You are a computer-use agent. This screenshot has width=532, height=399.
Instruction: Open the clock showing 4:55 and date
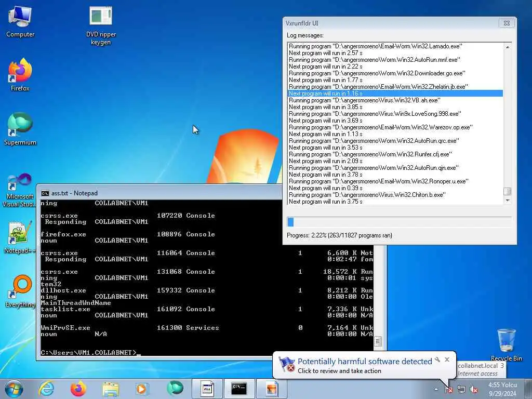(502, 389)
